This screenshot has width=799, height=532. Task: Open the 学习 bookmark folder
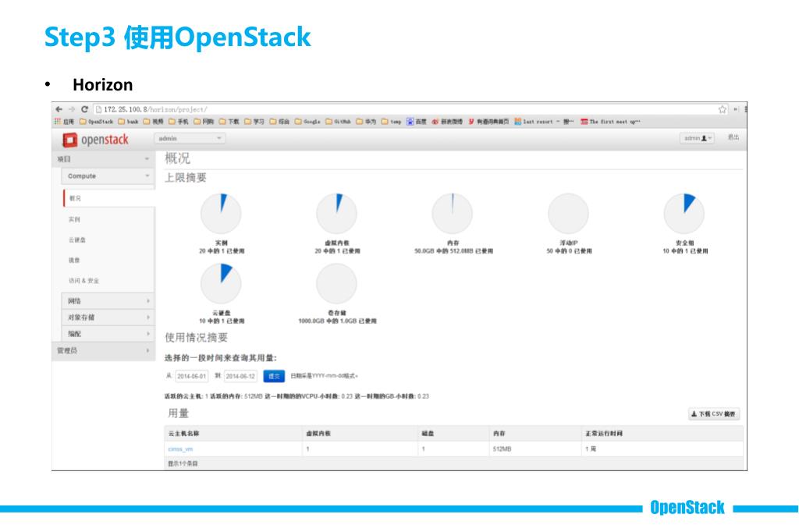pos(254,121)
